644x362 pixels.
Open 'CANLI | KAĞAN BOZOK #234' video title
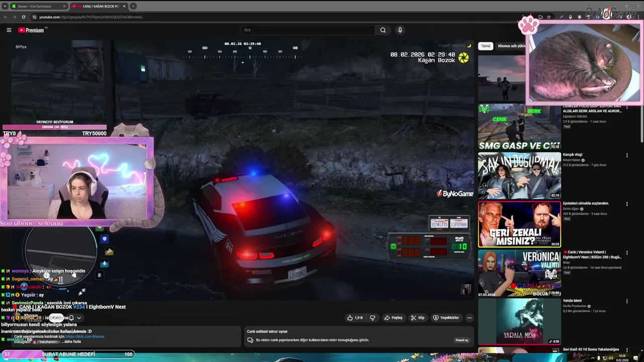tap(72, 307)
